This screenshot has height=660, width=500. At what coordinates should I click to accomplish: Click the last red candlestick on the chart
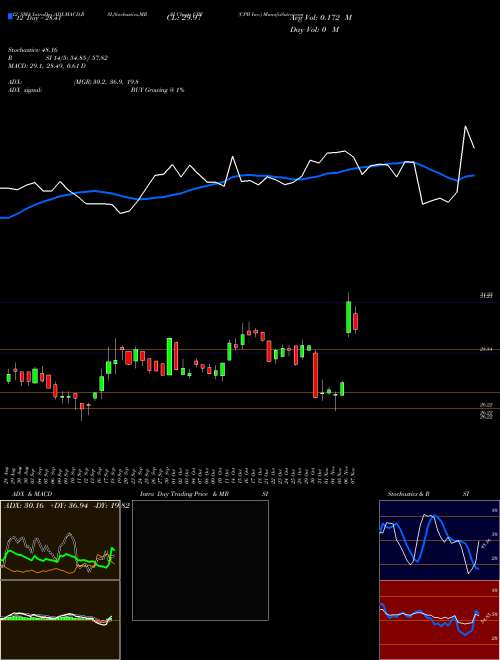pyautogui.click(x=356, y=321)
